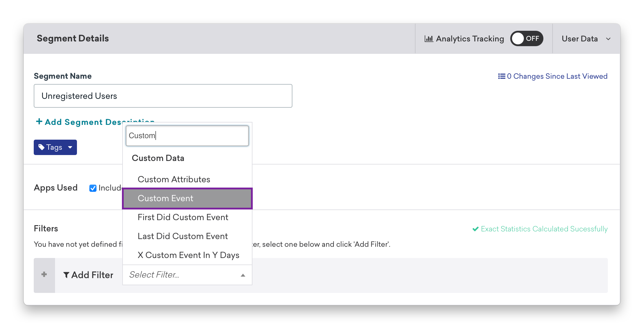Click the Segment Details heading
Screen dimensions: 644x329
[73, 38]
